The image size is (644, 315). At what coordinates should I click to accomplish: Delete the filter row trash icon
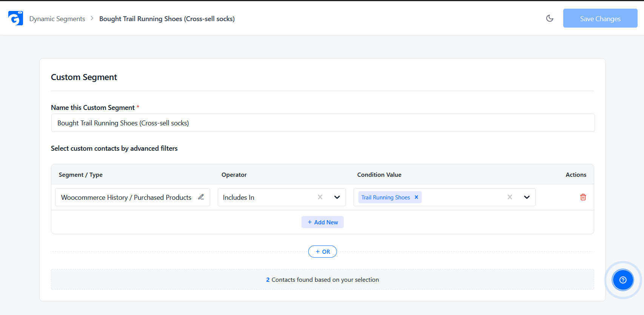(583, 197)
